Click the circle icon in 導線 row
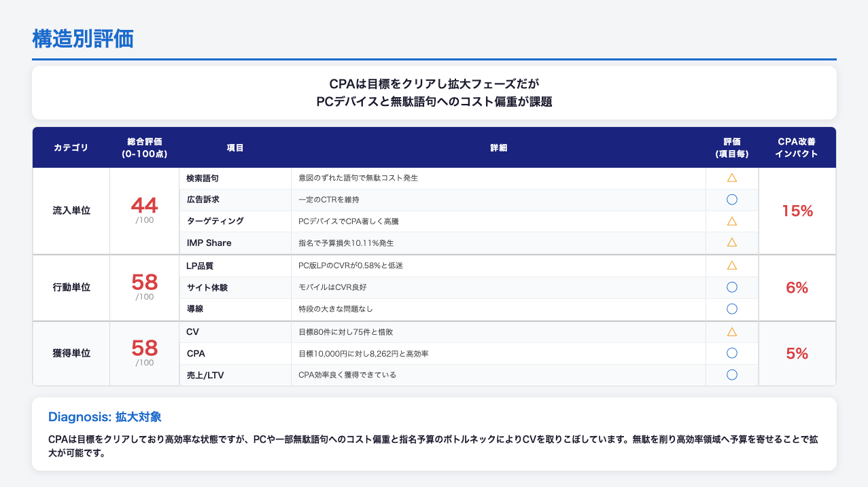 click(732, 309)
